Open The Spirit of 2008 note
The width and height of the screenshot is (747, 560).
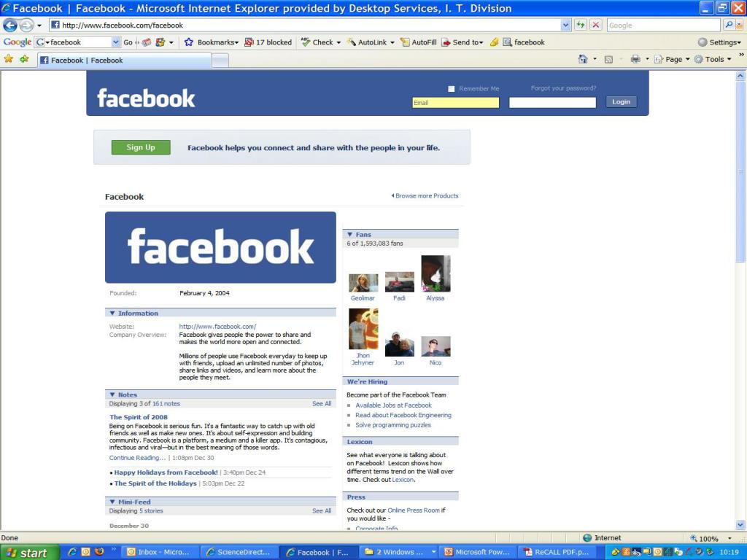(x=138, y=417)
